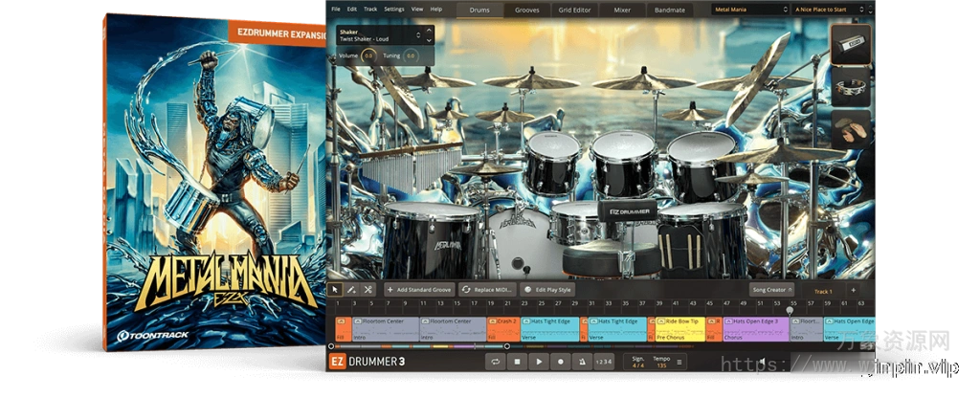Switch to the Drums tab
The image size is (980, 398).
click(x=479, y=10)
